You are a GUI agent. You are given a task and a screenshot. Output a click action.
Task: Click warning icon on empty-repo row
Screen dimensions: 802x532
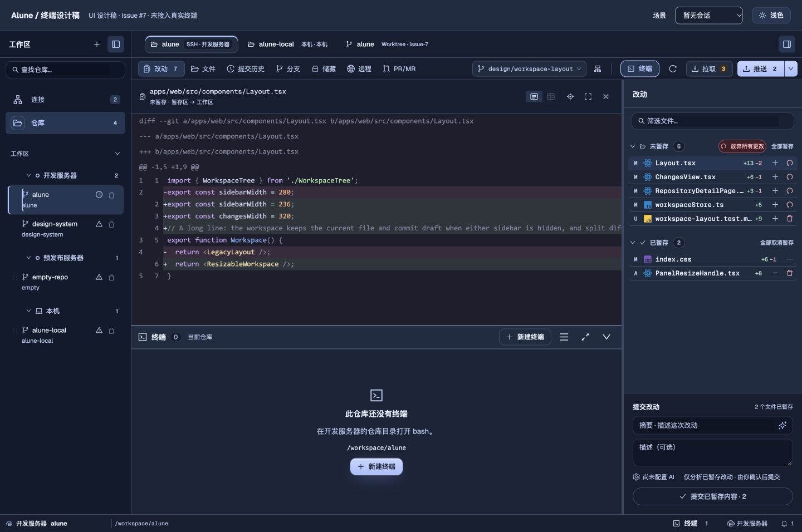click(99, 277)
